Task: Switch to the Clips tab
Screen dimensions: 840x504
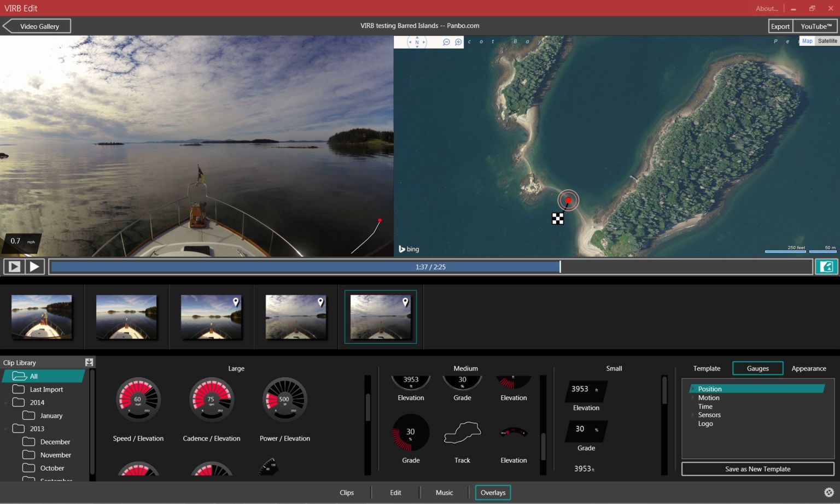Action: [x=347, y=493]
